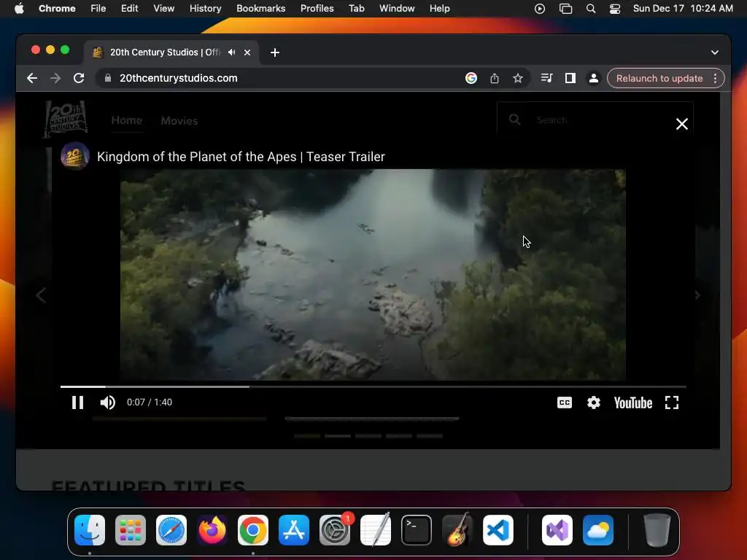Image resolution: width=747 pixels, height=560 pixels.
Task: Share this page icon
Action: (495, 78)
